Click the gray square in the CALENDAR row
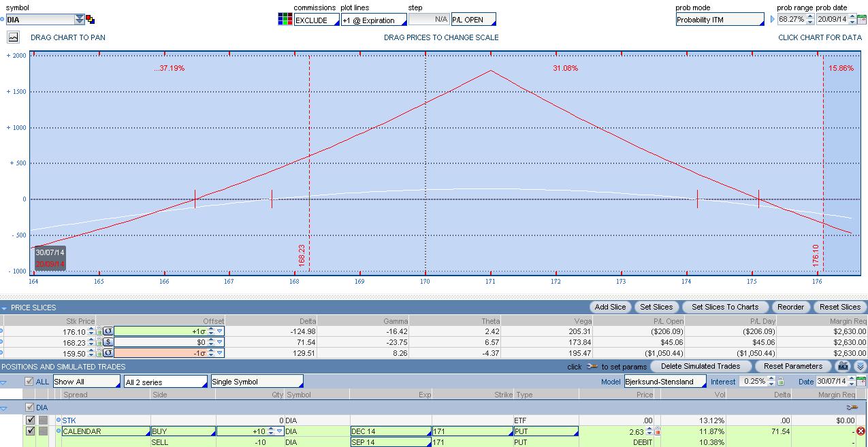 43,431
